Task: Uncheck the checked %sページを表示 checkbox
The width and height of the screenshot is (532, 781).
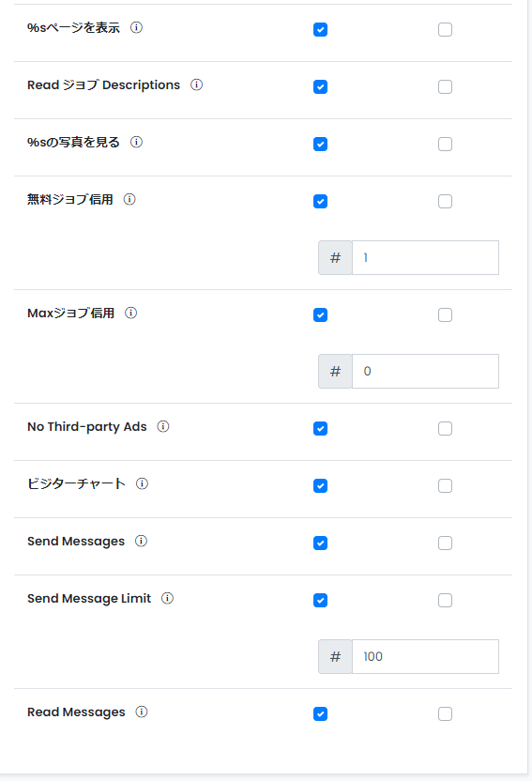Action: (321, 30)
